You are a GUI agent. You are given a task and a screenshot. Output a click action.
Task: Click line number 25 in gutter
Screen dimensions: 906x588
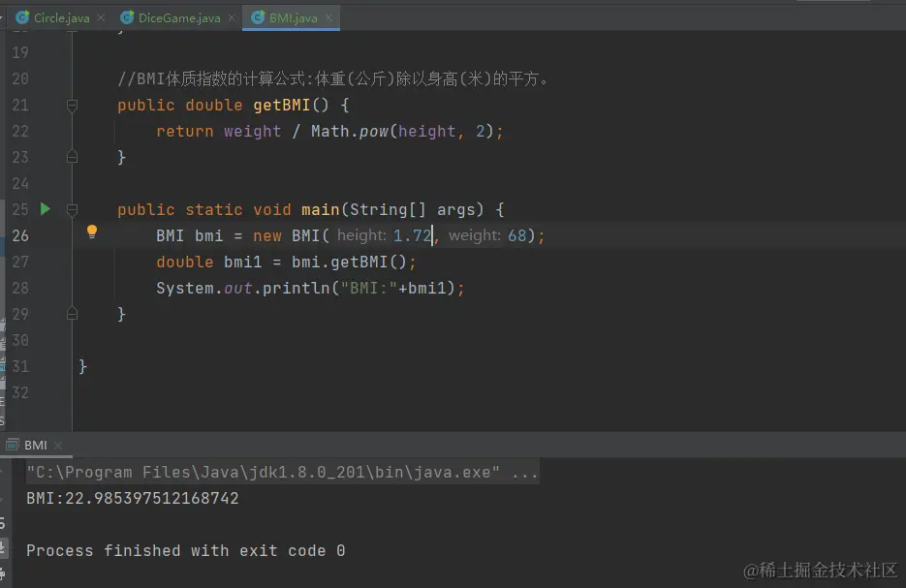pyautogui.click(x=20, y=209)
